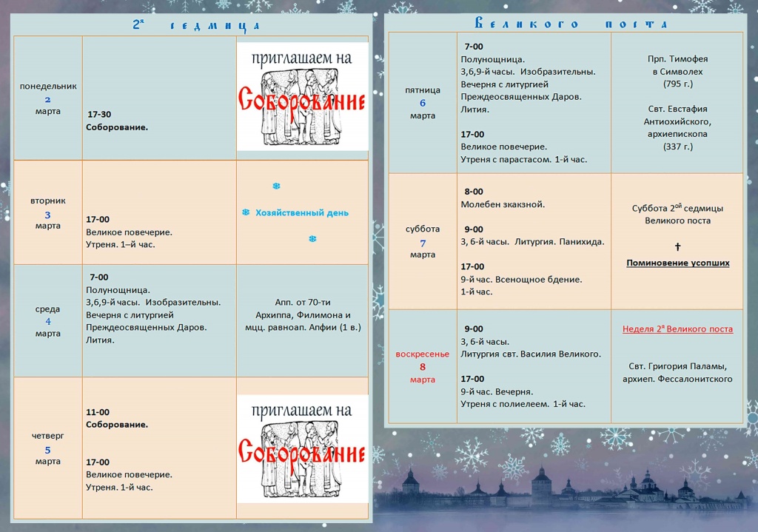Viewport: 758px width, 532px height.
Task: Select the "понедельник 2 марта" day cell
Action: pos(48,98)
